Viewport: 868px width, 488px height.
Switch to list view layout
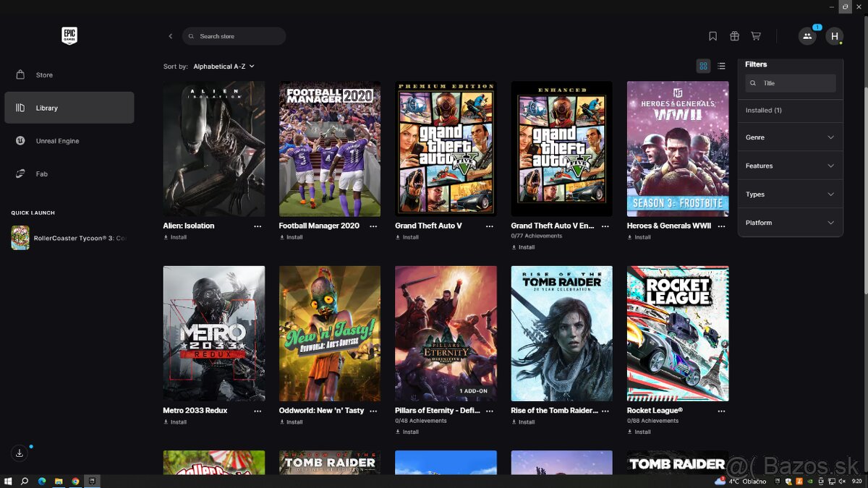[721, 66]
